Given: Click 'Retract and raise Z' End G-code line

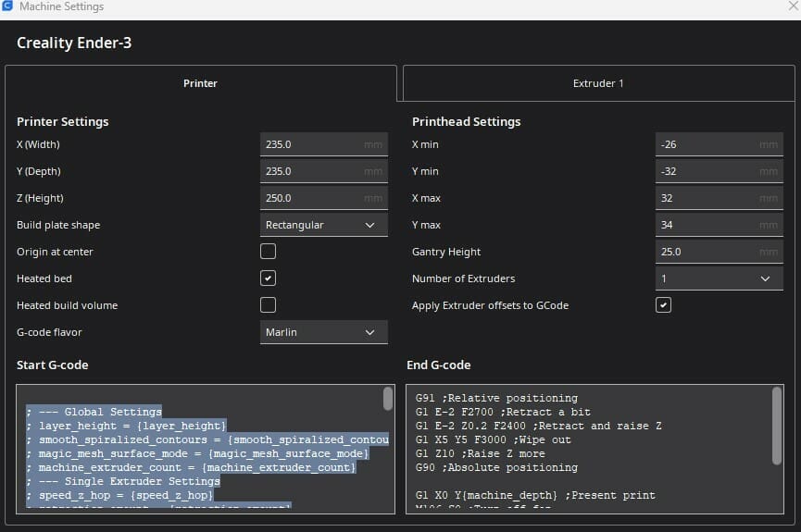Looking at the screenshot, I should tap(538, 426).
